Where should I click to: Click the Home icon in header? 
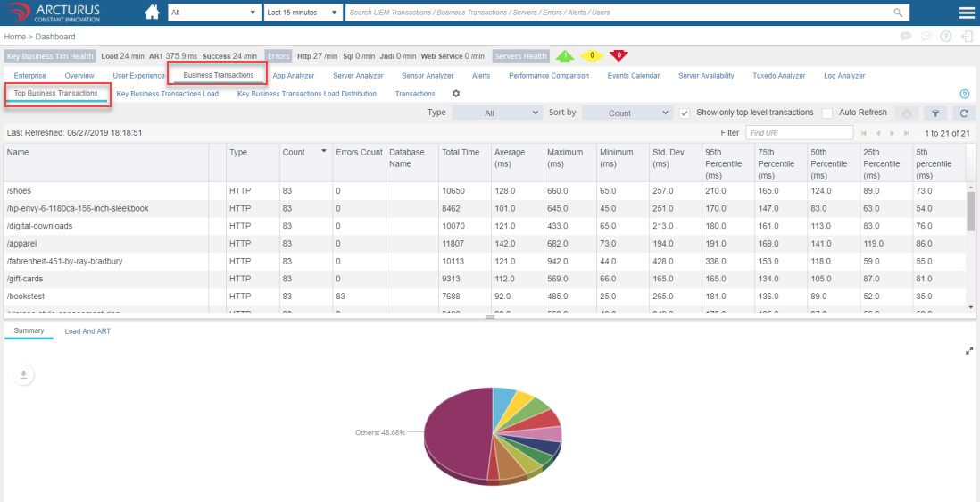pyautogui.click(x=152, y=13)
